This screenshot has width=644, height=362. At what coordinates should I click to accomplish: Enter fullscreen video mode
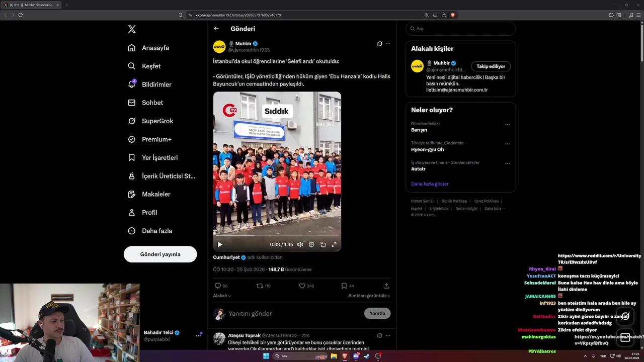(334, 244)
